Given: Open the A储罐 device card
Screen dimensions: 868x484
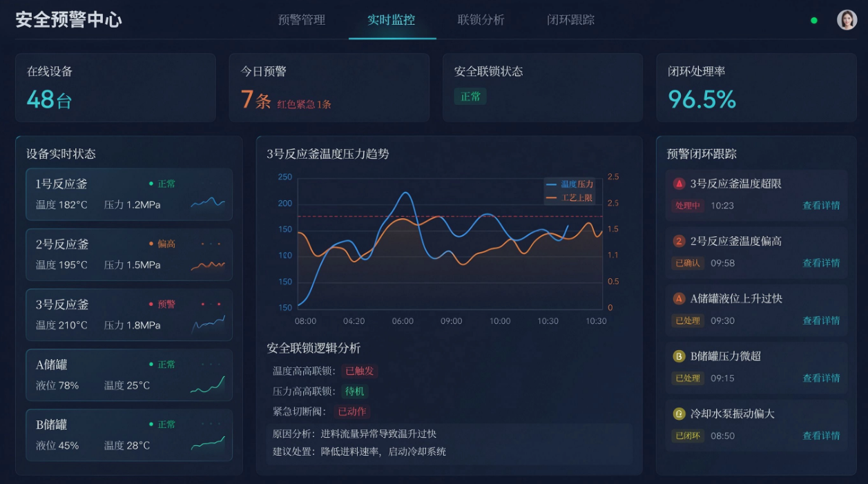Looking at the screenshot, I should [129, 375].
